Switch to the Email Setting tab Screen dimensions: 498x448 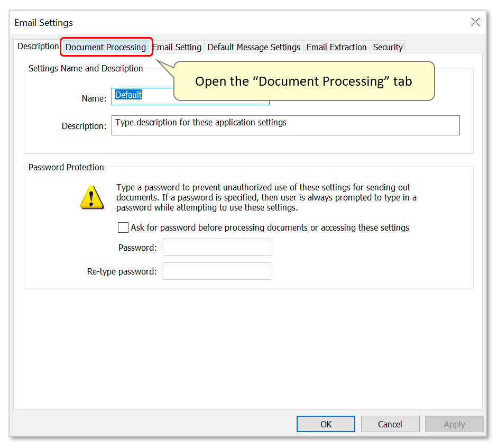(177, 47)
